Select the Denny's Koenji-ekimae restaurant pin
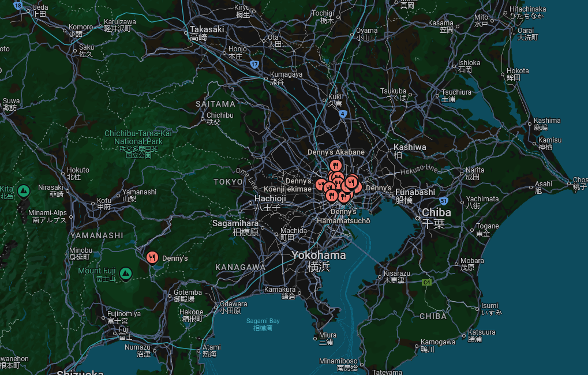 point(321,185)
